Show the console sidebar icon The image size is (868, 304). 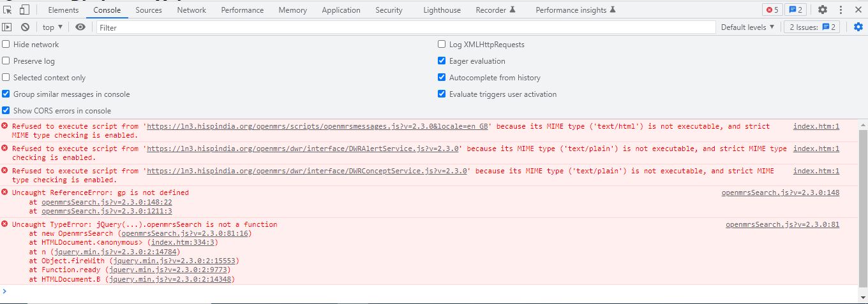[7, 27]
